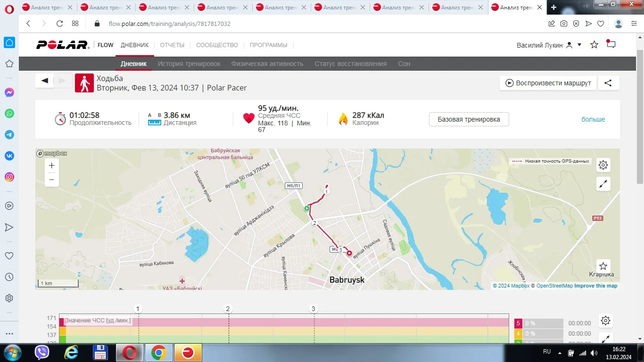The height and width of the screenshot is (362, 644).
Task: Open Opera start page home icon
Action: point(9,42)
